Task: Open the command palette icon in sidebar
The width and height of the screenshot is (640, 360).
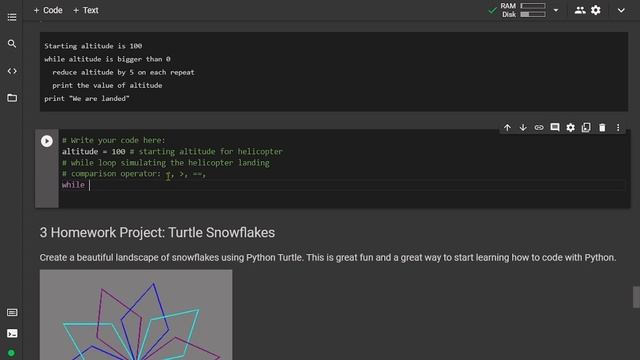Action: (x=12, y=313)
